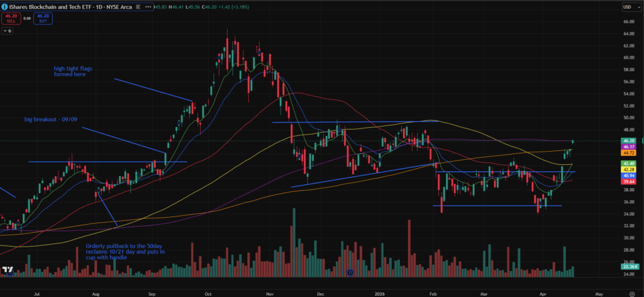Click the 0.00 spread value between Sell and Buy

pyautogui.click(x=27, y=18)
